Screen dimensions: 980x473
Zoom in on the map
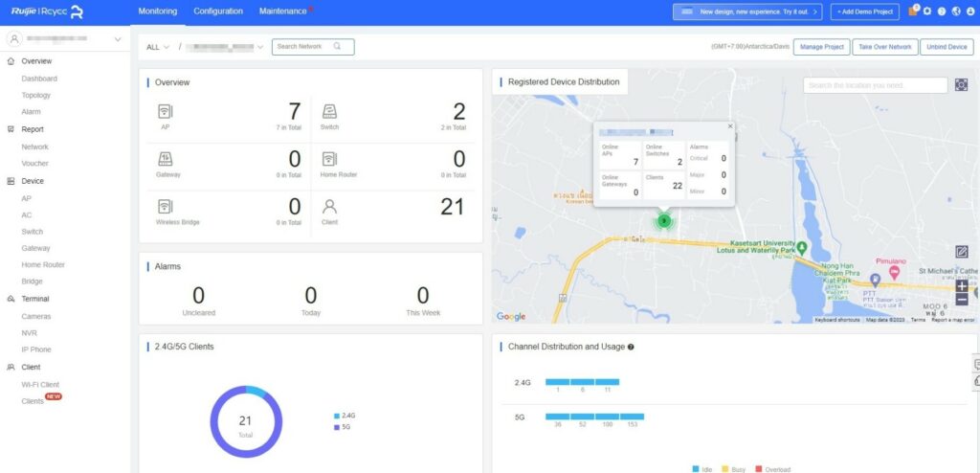click(x=962, y=285)
